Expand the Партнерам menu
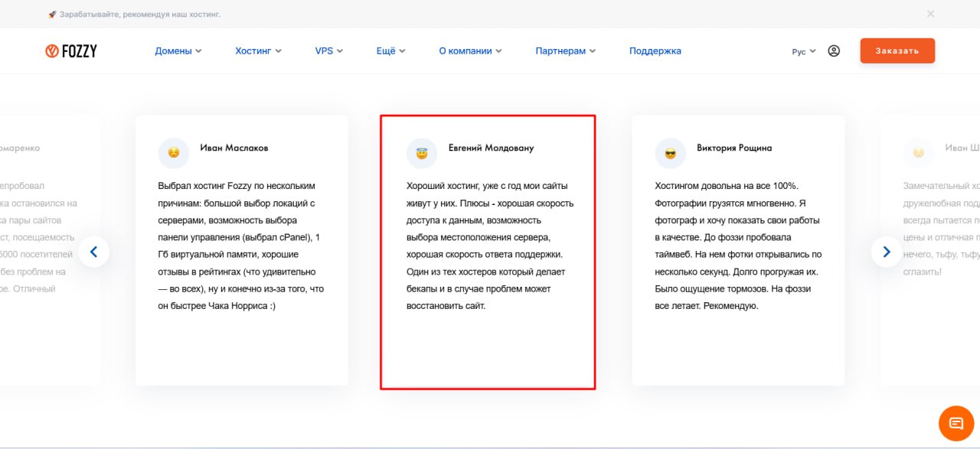Viewport: 980px width, 449px height. coord(567,51)
